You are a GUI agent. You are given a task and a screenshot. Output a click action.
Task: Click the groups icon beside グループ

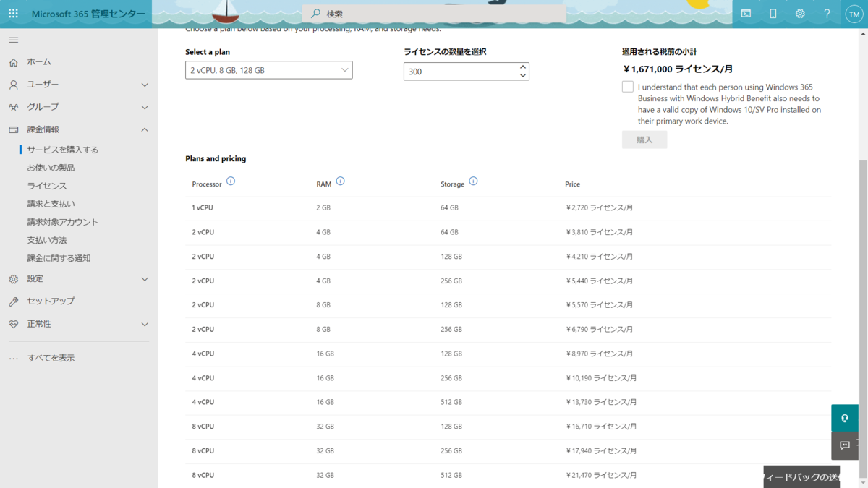[x=13, y=107]
